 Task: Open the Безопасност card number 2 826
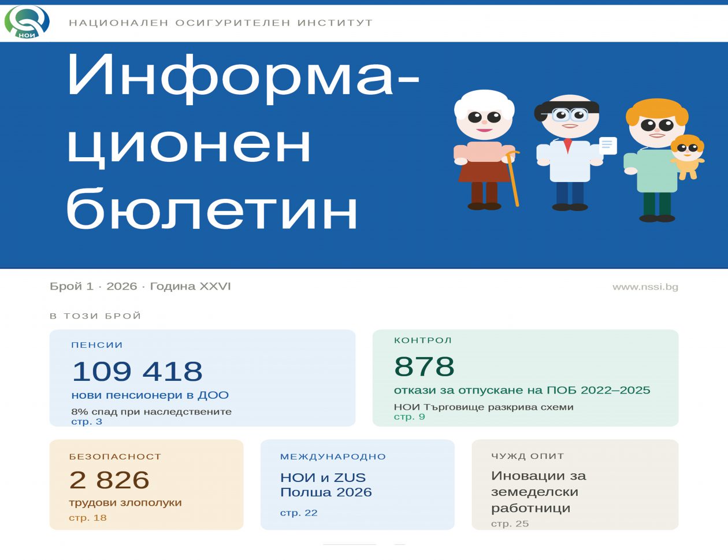point(109,480)
